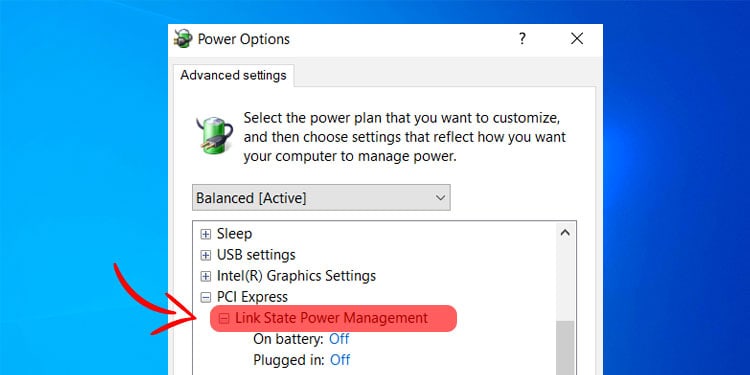Expand the USB settings node

(x=206, y=255)
